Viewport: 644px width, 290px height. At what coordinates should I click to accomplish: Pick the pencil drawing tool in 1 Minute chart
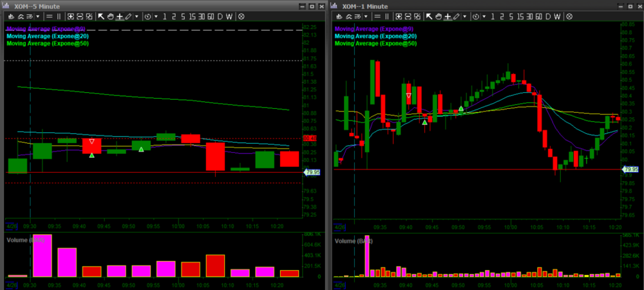456,16
